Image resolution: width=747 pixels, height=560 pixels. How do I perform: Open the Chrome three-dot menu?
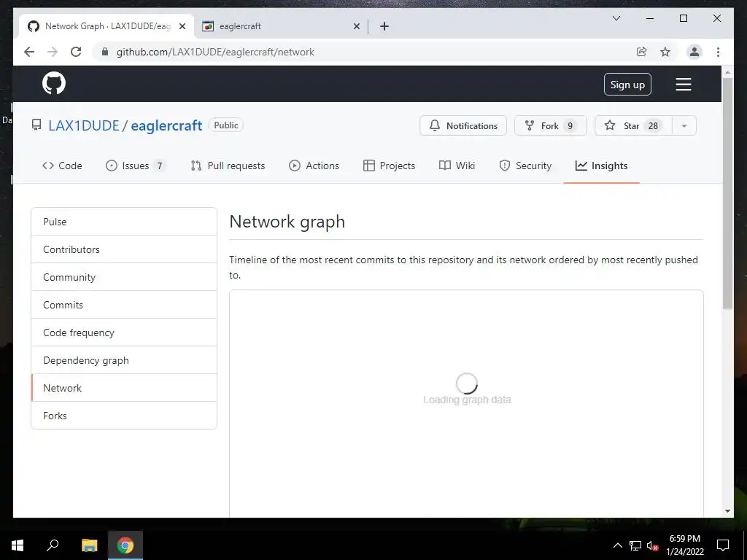(718, 52)
